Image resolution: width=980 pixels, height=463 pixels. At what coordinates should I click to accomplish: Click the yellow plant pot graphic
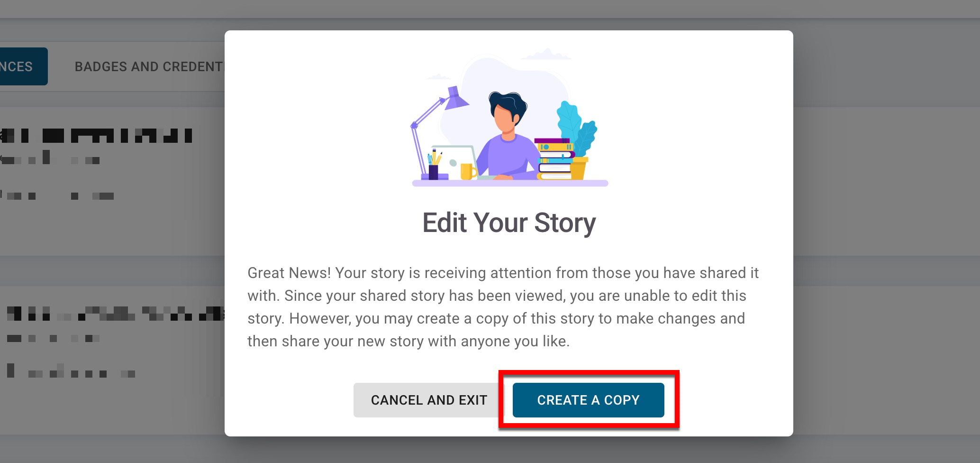tap(579, 169)
